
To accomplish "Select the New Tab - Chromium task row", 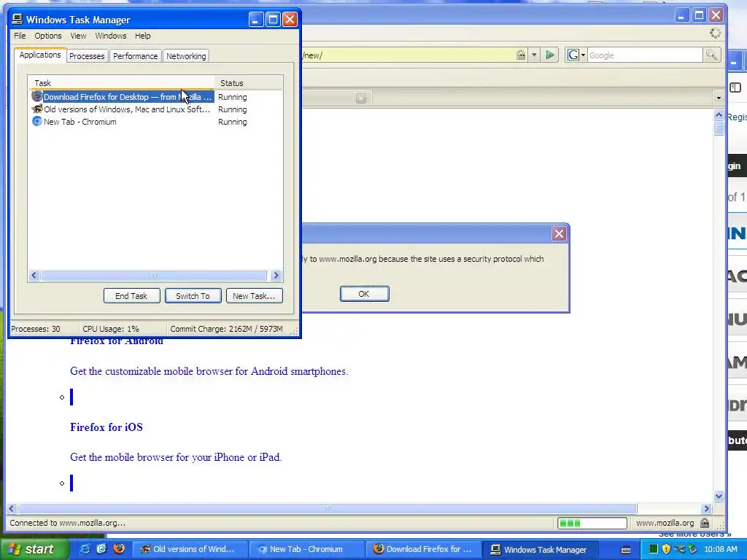I will pyautogui.click(x=155, y=122).
